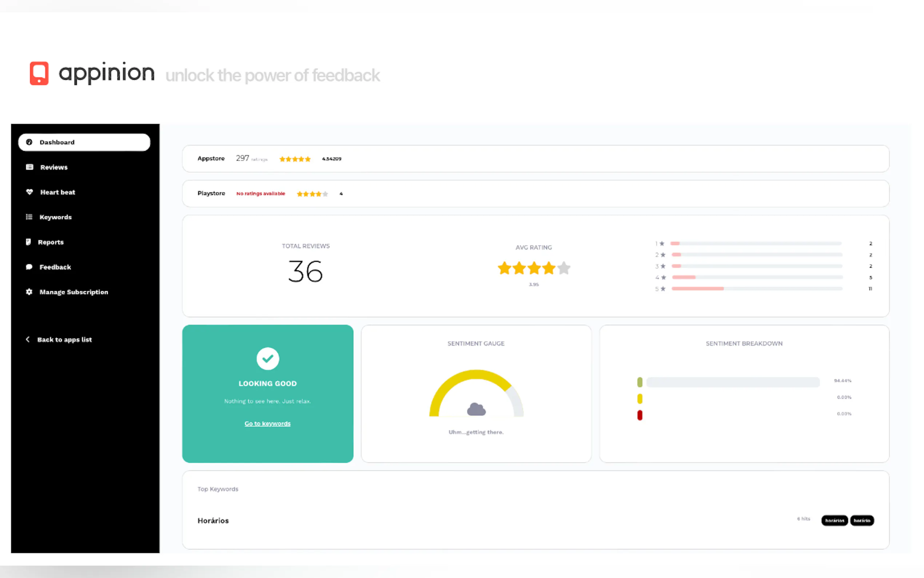Follow the Go to keywords link
Image resolution: width=924 pixels, height=578 pixels.
267,424
